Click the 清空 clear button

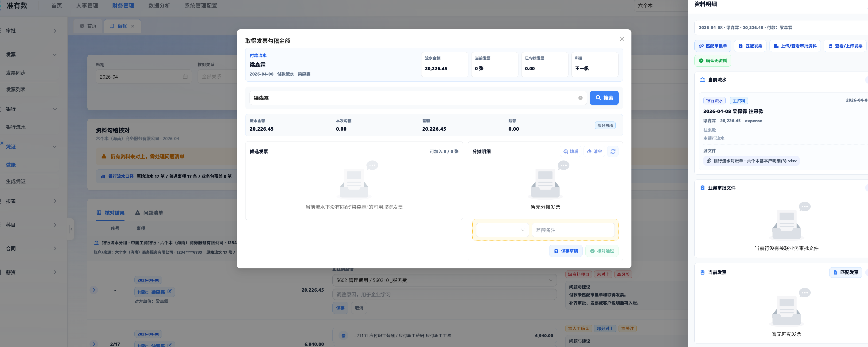click(x=594, y=152)
